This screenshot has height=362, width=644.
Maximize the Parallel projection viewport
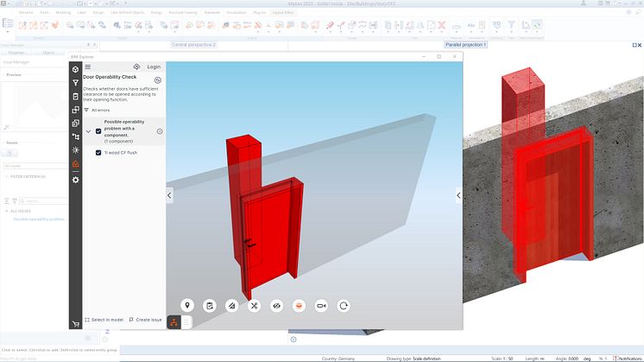tap(635, 45)
